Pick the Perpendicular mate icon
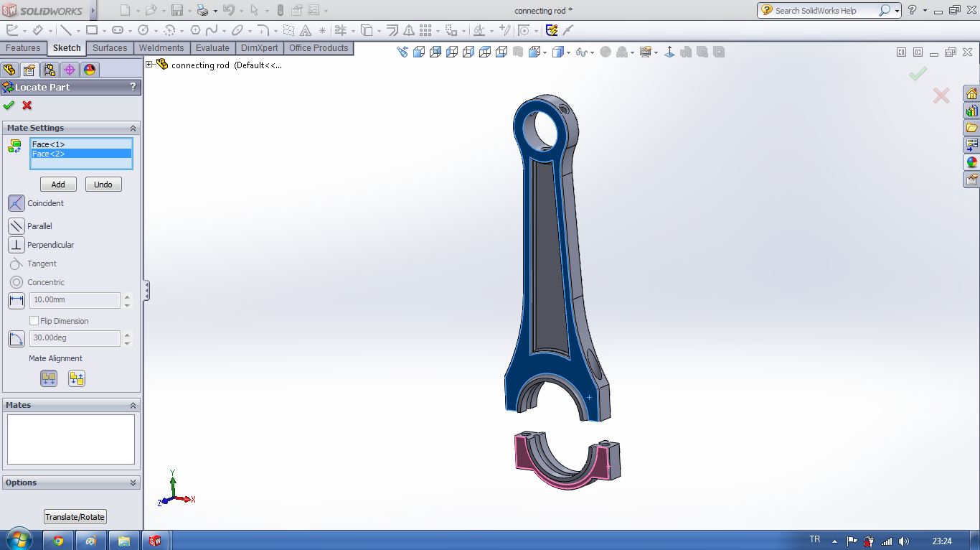Image resolution: width=980 pixels, height=550 pixels. pyautogui.click(x=16, y=245)
